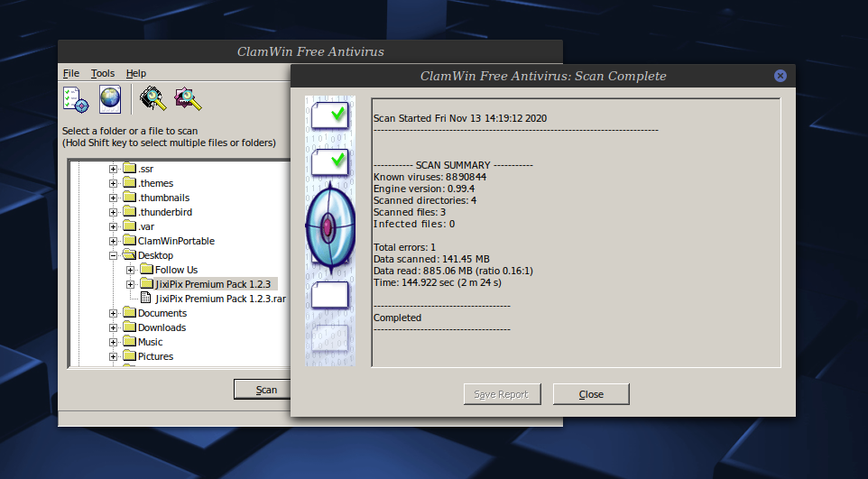Expand the Follow Us folder node

130,270
